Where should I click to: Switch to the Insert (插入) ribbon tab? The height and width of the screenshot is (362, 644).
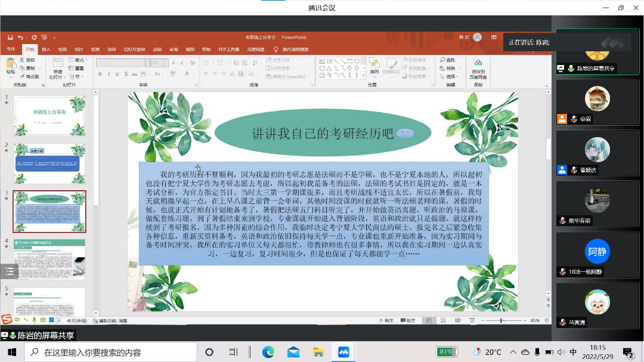[46, 49]
